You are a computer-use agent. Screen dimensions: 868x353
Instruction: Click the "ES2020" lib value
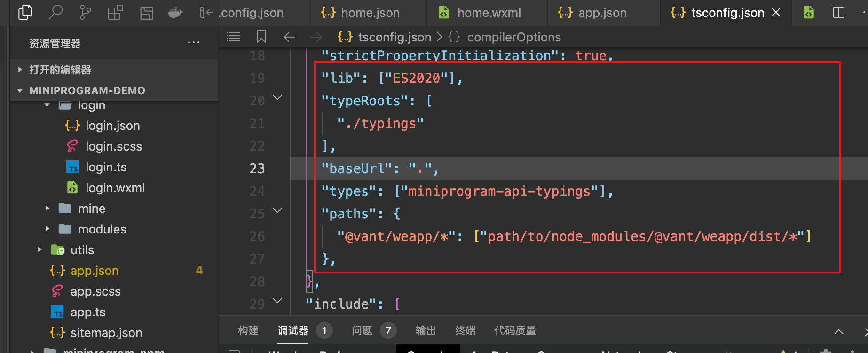(x=417, y=78)
